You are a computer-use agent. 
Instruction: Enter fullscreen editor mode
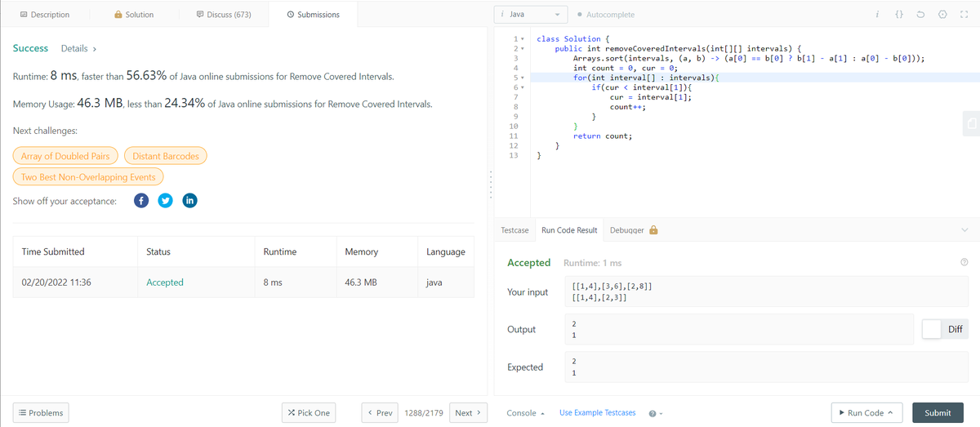tap(964, 15)
